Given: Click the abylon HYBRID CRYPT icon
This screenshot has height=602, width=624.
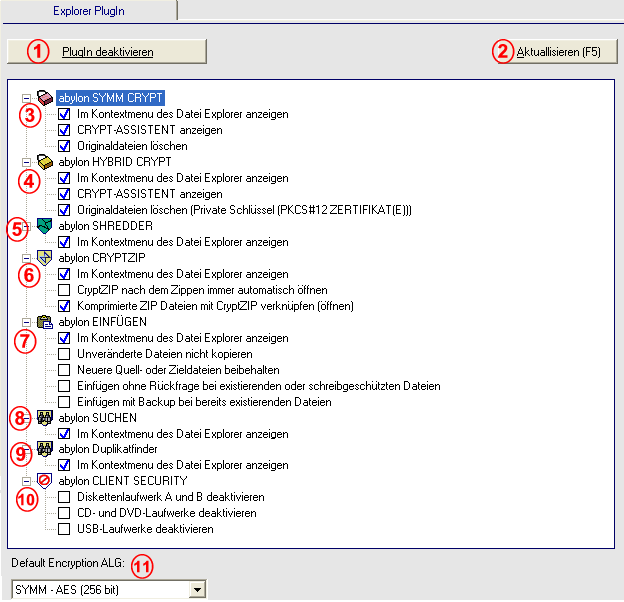Looking at the screenshot, I should click(x=44, y=162).
